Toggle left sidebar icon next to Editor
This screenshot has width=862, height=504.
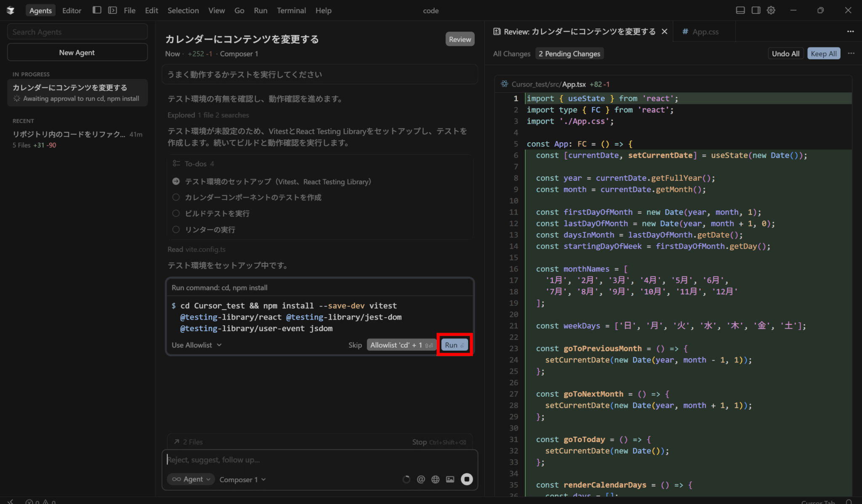pos(97,10)
